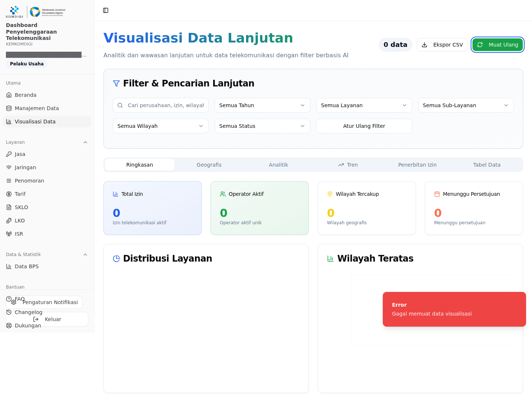Click the Manajemen Data database icon
The image size is (532, 402).
coord(9,108)
